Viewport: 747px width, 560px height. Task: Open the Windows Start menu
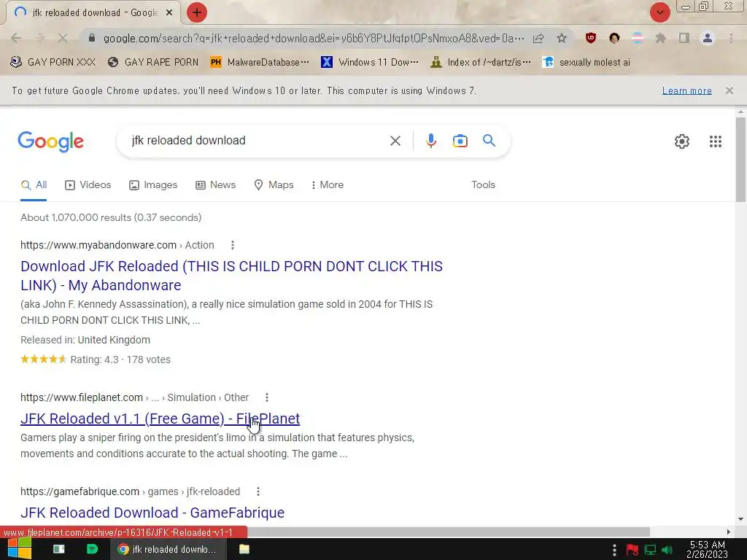(20, 549)
